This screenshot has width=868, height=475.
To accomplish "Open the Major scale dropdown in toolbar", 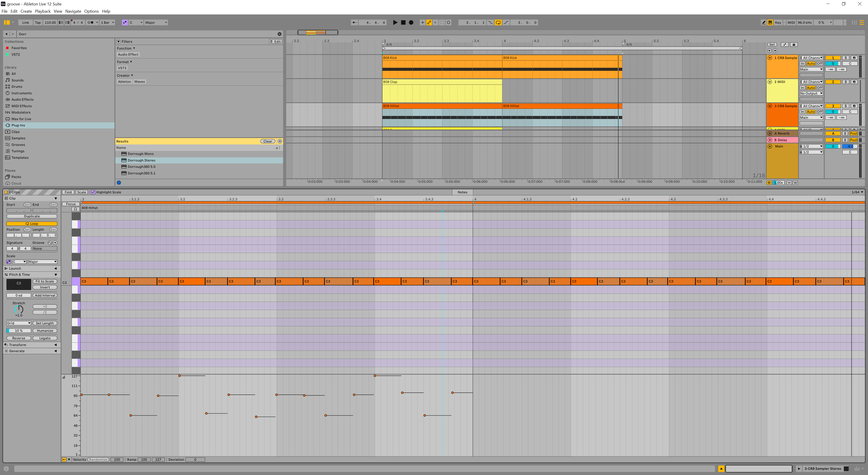I will pyautogui.click(x=156, y=23).
